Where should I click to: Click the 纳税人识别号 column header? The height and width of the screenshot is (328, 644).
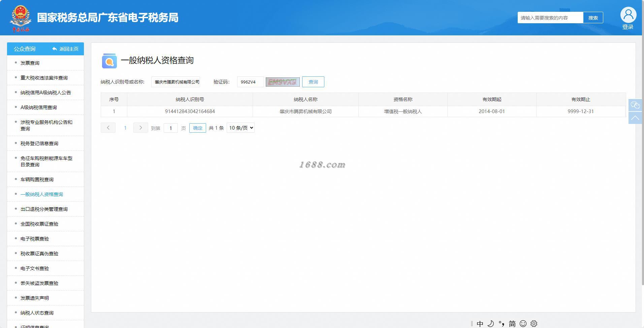pyautogui.click(x=190, y=99)
